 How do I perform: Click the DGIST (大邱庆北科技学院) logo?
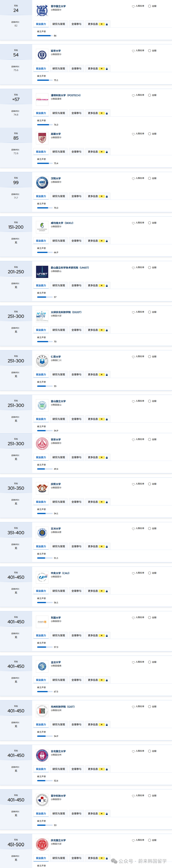(x=42, y=316)
